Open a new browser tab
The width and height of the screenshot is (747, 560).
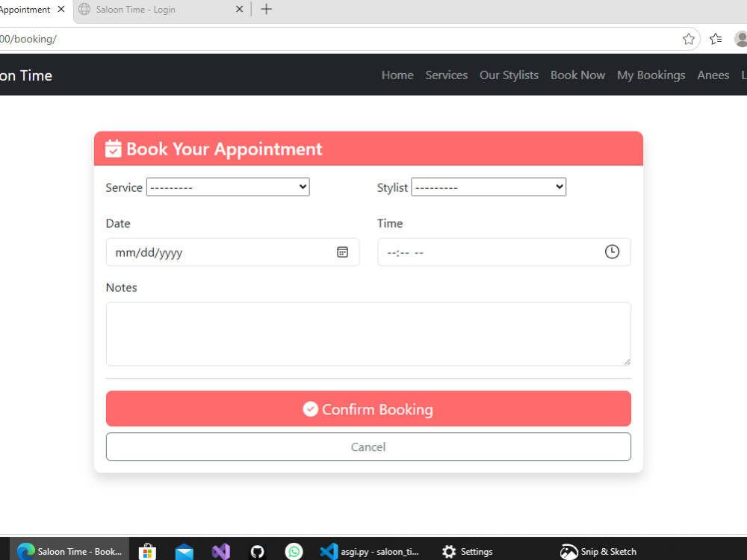(267, 9)
